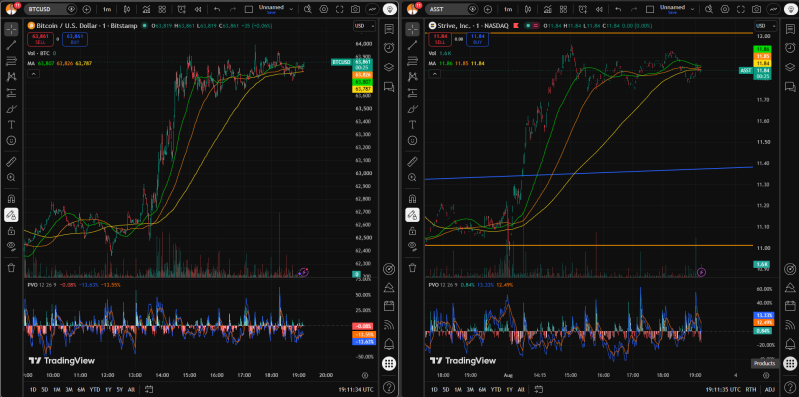The width and height of the screenshot is (799, 397).
Task: Click BUY button at 11.84 on ASST
Action: pos(477,39)
